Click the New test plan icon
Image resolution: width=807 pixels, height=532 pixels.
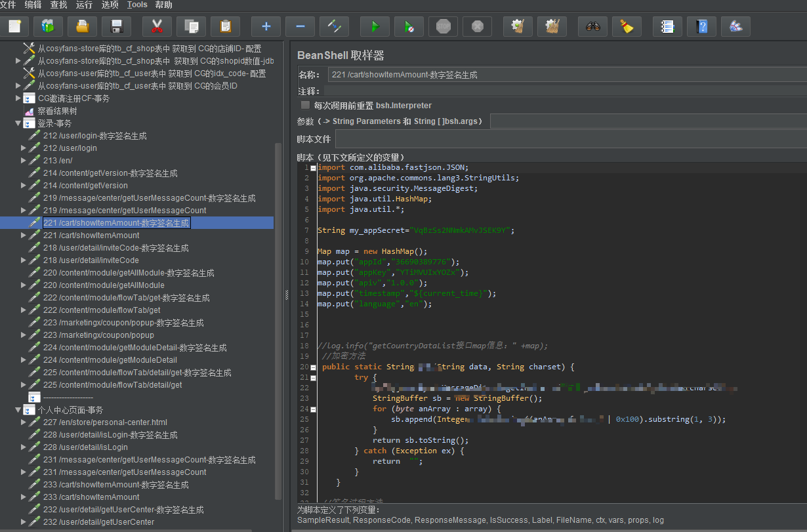click(14, 26)
